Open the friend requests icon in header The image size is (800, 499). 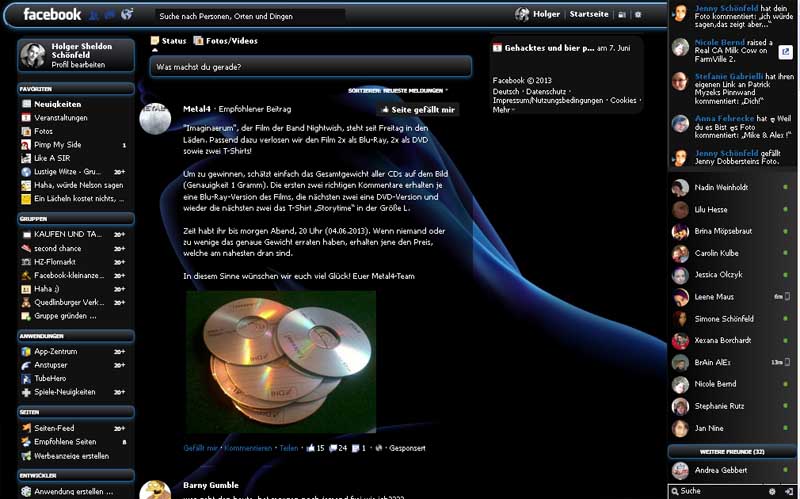tap(93, 15)
